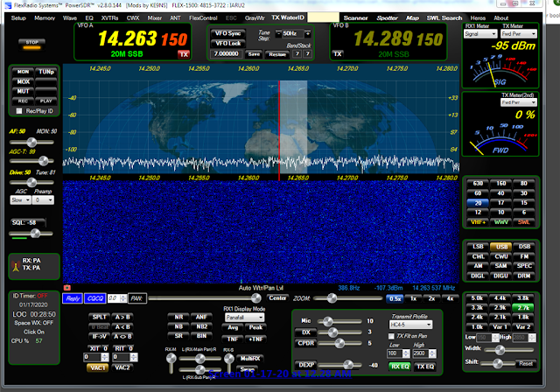
Task: Select LSB mode
Action: [x=478, y=247]
